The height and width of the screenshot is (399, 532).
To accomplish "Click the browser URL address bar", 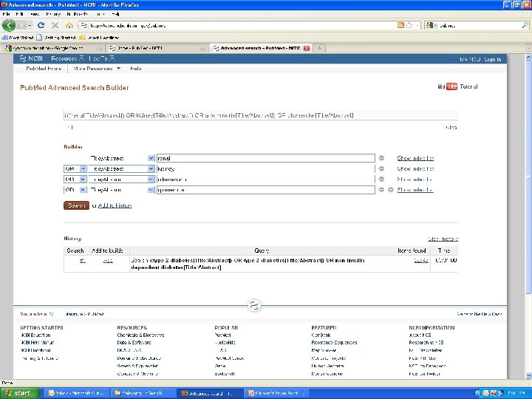I will coord(237,25).
